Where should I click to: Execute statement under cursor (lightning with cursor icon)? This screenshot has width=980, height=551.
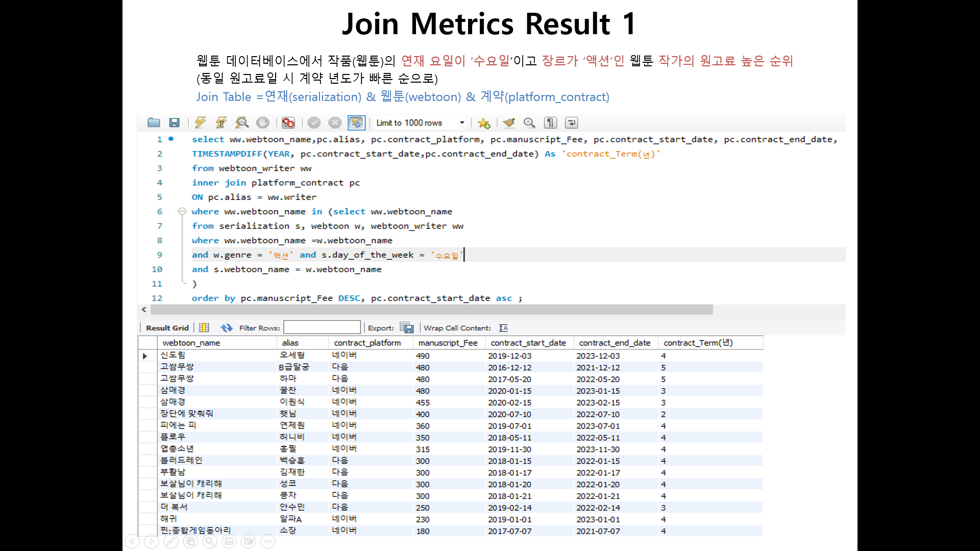pos(221,122)
